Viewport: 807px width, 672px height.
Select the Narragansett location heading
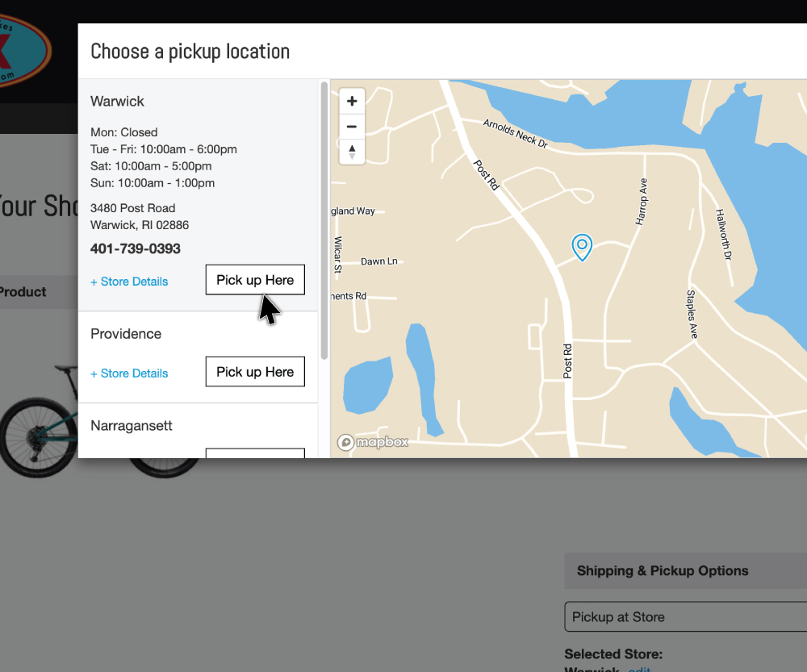pyautogui.click(x=132, y=426)
